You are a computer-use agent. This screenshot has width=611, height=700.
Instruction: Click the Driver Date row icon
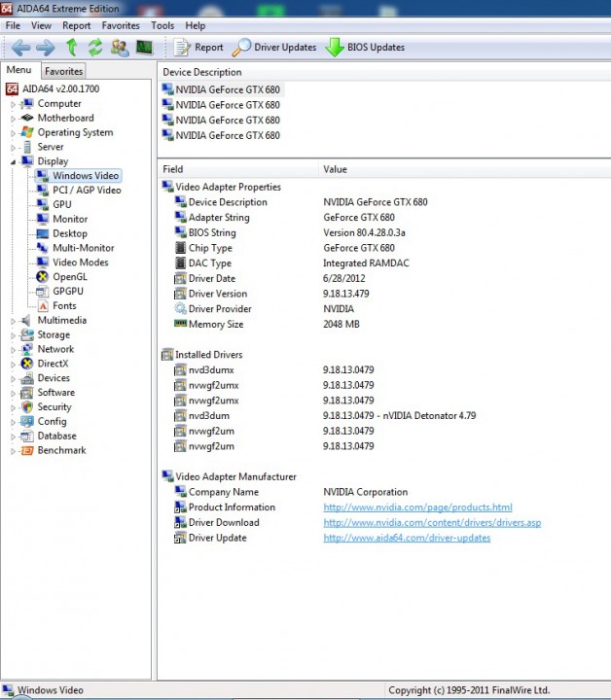180,279
